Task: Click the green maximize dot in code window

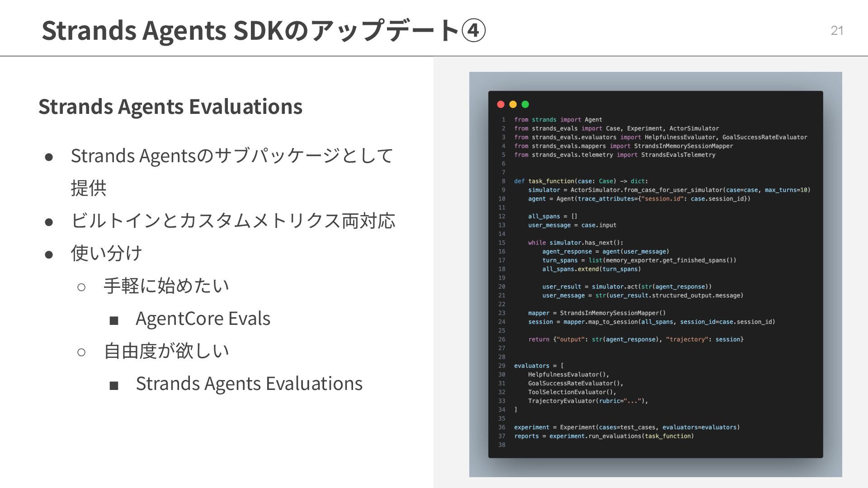Action: (525, 104)
